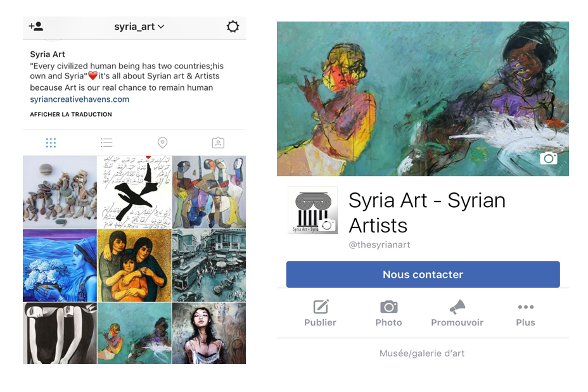
Task: Open the location map tab
Action: point(162,142)
